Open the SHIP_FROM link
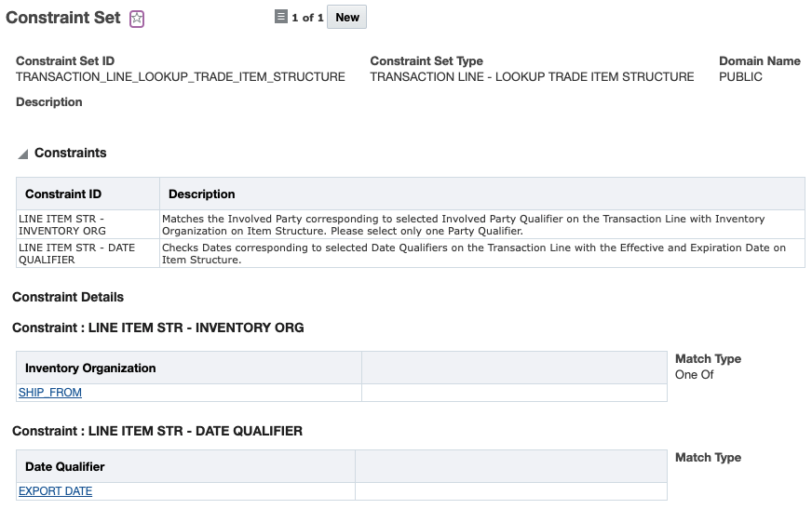This screenshot has height=509, width=812. pos(50,393)
